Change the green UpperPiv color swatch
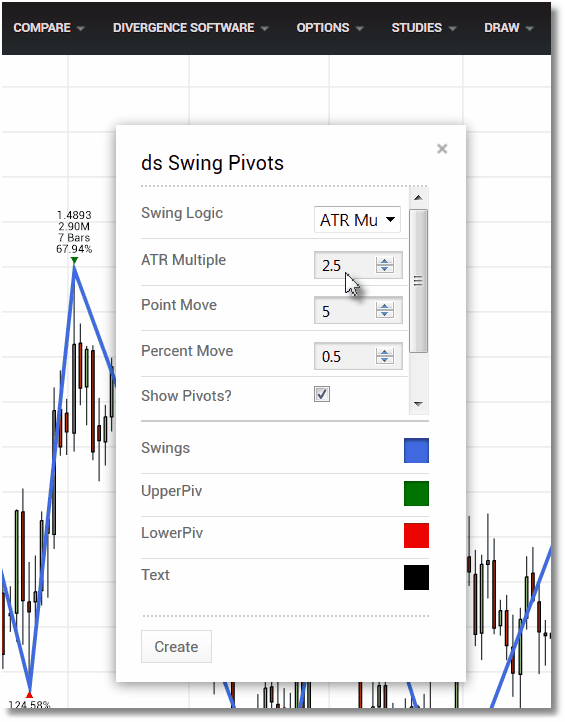 (x=416, y=493)
